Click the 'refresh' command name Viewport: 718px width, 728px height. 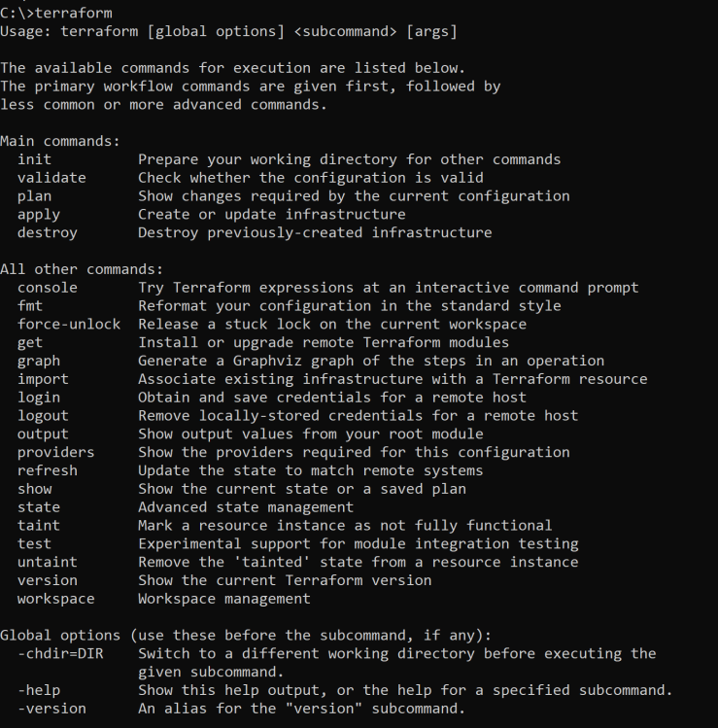(x=48, y=470)
